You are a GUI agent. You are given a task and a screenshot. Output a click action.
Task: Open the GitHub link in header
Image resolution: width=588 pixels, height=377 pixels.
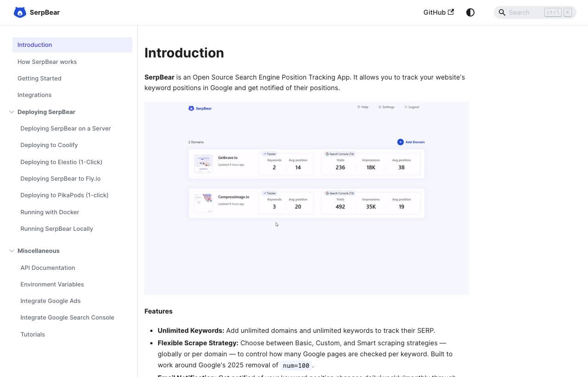click(438, 12)
